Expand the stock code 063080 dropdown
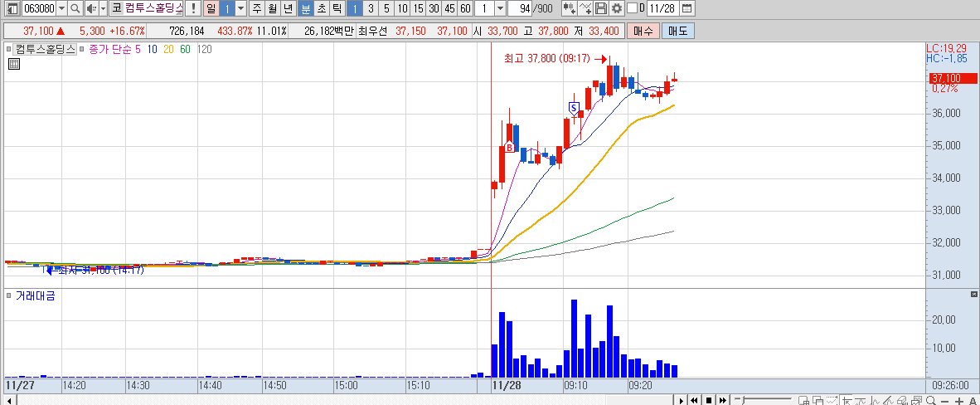The width and height of the screenshot is (980, 405). pyautogui.click(x=61, y=8)
